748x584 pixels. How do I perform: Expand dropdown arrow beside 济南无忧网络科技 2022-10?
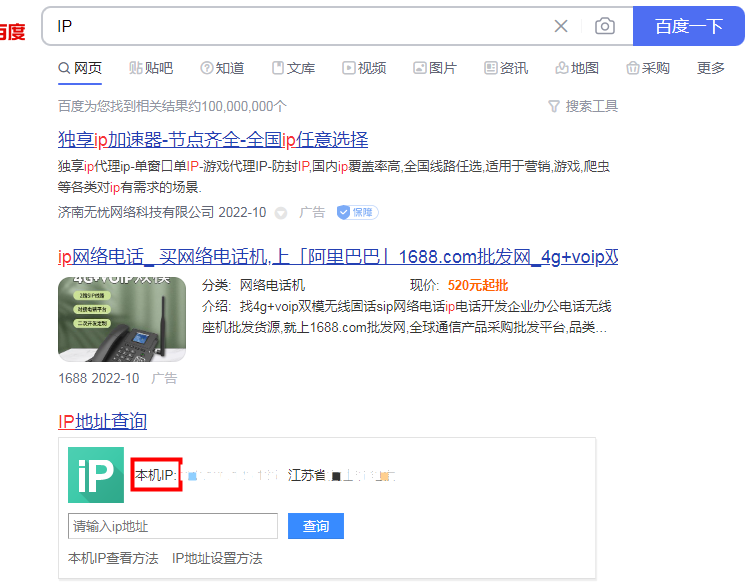tap(281, 213)
